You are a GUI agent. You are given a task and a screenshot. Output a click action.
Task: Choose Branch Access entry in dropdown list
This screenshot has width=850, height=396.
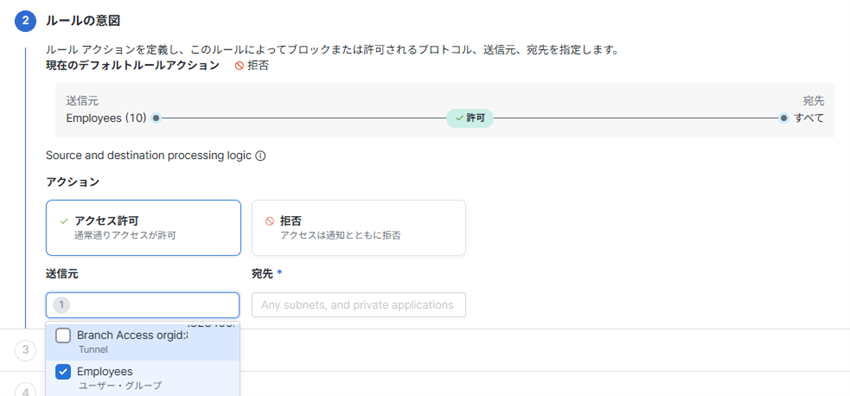pyautogui.click(x=143, y=342)
